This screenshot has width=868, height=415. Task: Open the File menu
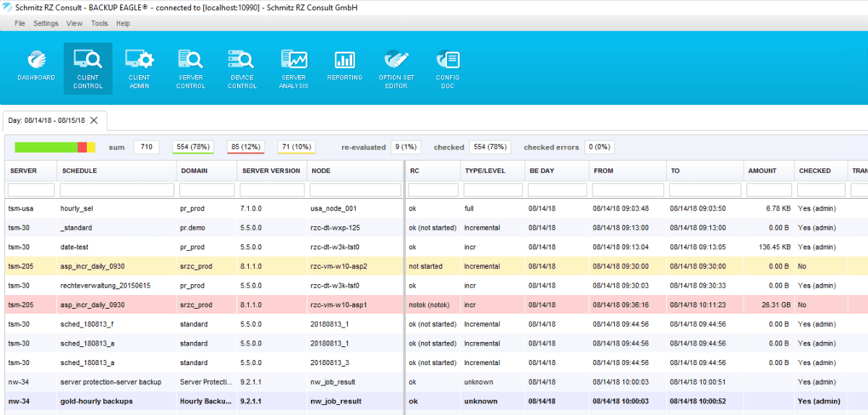[20, 23]
